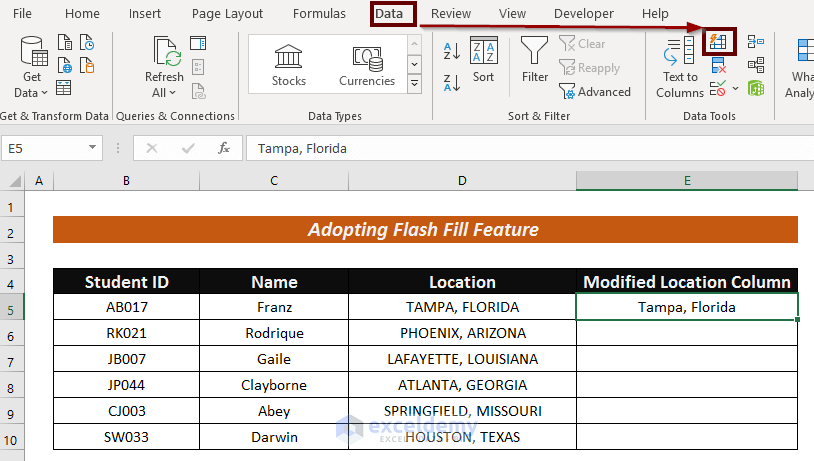
Task: Click the Flash Fill icon
Action: click(x=718, y=42)
